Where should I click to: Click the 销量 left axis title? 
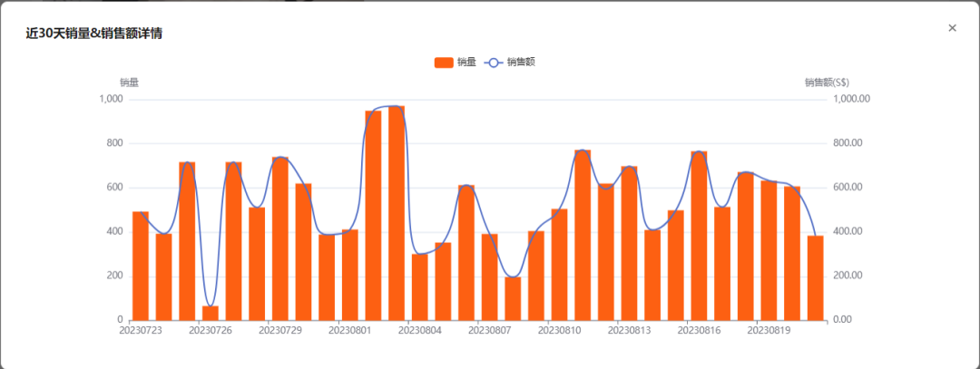(x=130, y=82)
